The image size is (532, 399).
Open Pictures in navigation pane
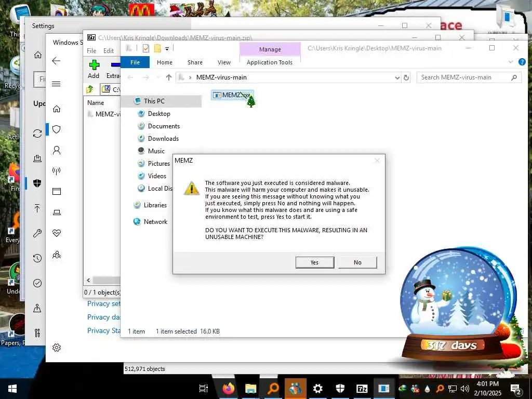click(x=158, y=164)
